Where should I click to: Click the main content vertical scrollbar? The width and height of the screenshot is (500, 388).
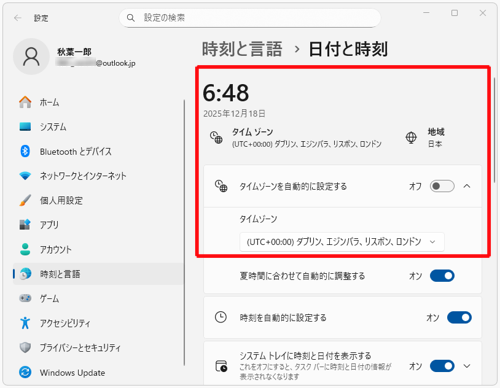tap(494, 130)
